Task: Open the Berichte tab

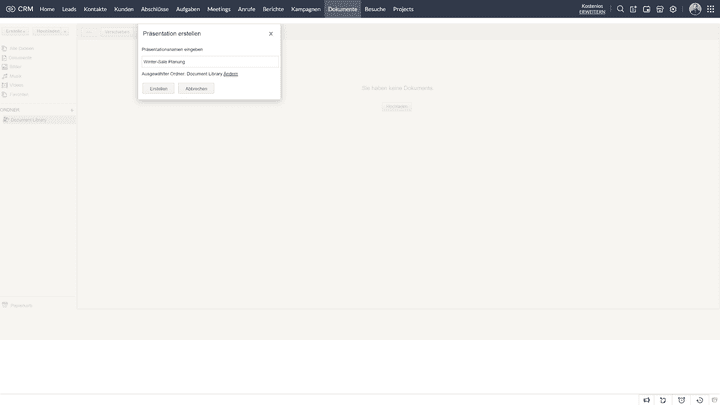Action: tap(273, 9)
